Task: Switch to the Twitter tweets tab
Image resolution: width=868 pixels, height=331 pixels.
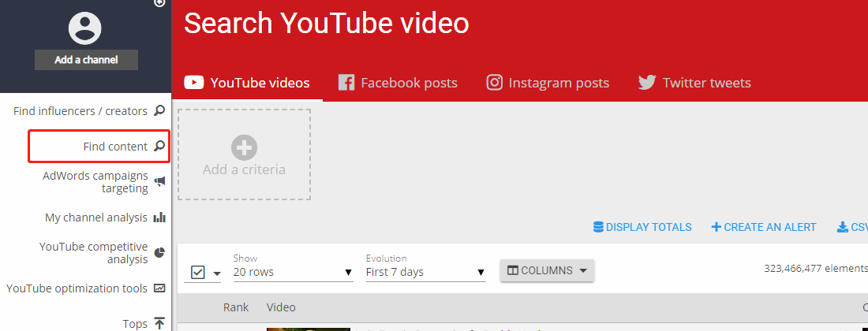Action: pyautogui.click(x=694, y=83)
